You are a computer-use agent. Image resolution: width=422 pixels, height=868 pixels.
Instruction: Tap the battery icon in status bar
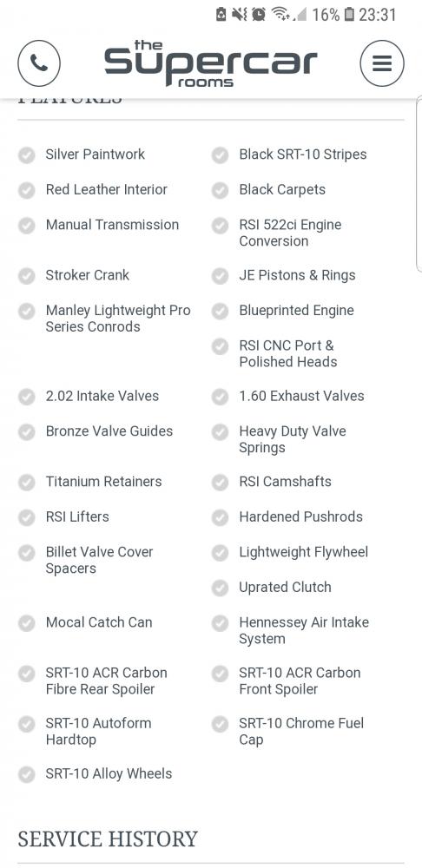pos(349,14)
